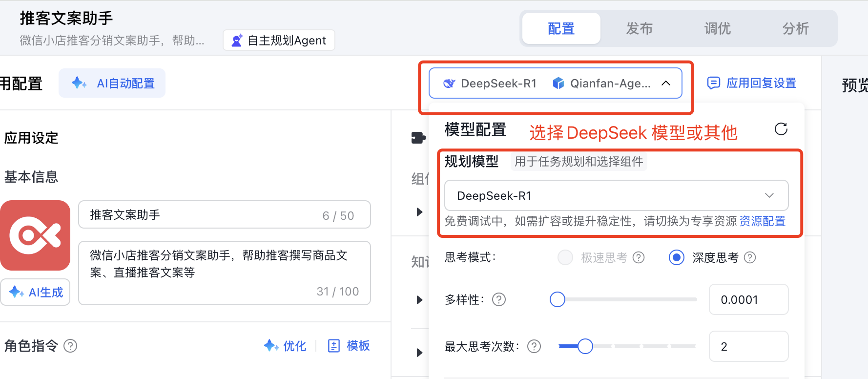Click the 优化 button
The image size is (868, 379).
(x=285, y=346)
